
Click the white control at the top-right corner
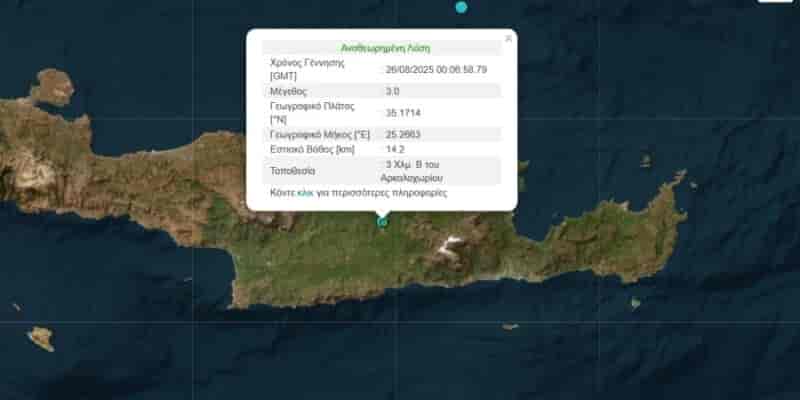tap(776, 1)
